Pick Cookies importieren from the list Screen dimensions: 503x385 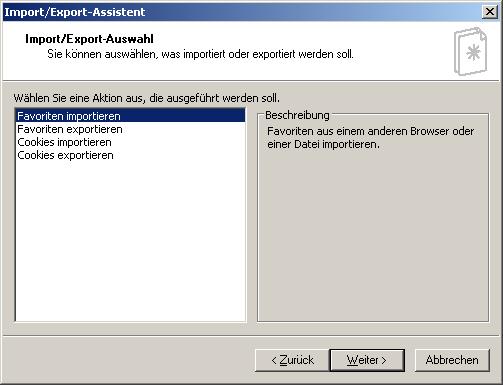(64, 142)
